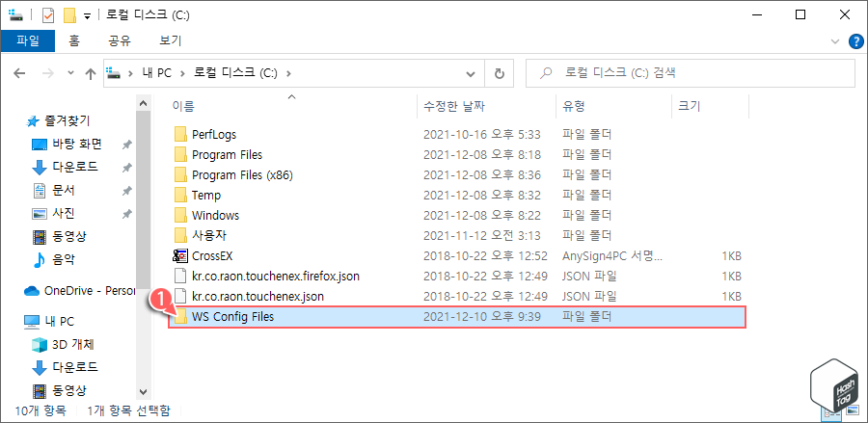Select the PerfLogs folder icon

180,134
